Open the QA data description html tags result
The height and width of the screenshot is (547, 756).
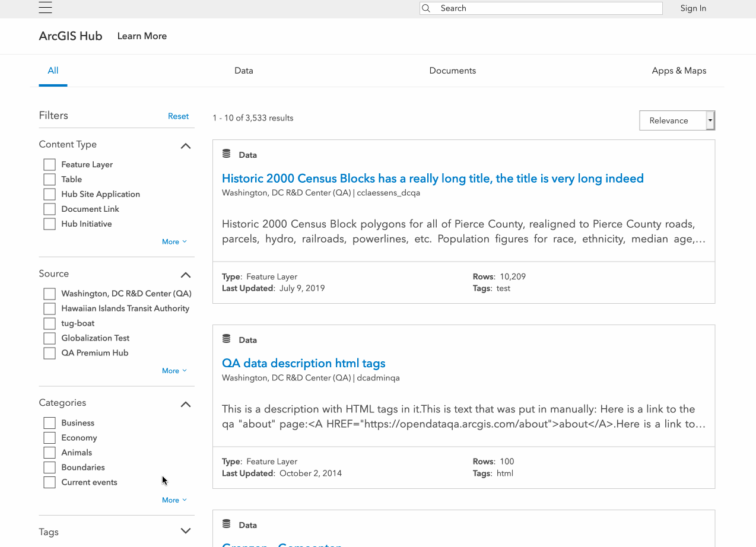point(303,363)
